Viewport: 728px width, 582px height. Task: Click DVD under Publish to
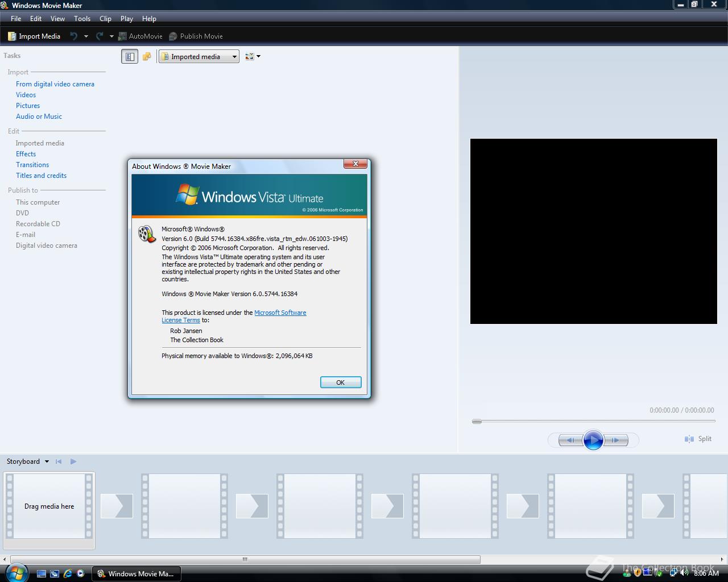(22, 213)
